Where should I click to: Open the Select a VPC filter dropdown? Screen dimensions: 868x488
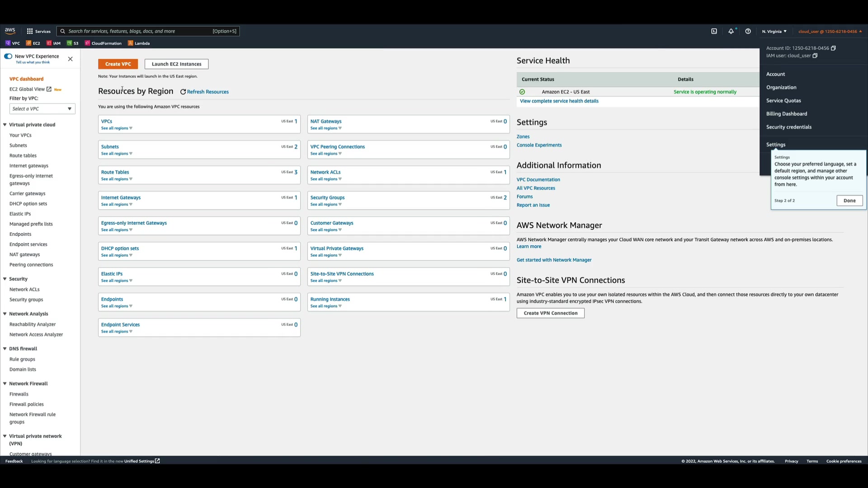[x=42, y=109]
